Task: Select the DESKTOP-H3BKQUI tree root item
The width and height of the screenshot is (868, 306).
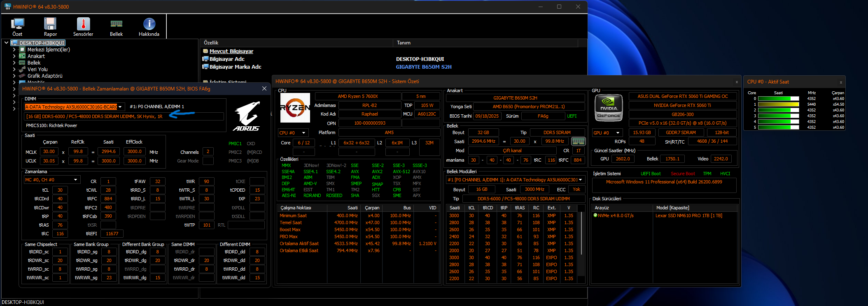Action: [42, 43]
